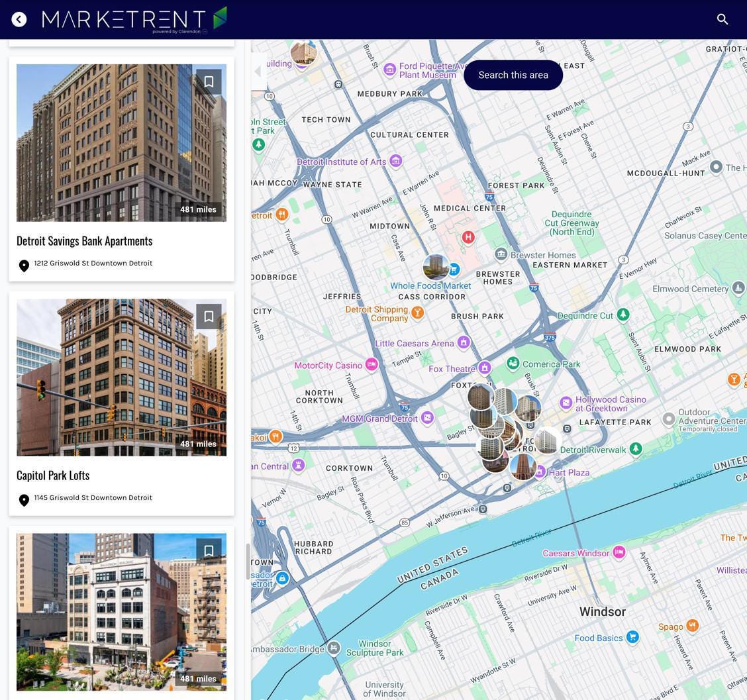Viewport: 747px width, 700px height.
Task: Click the Caesars Windsor marker across the river
Action: click(x=619, y=552)
